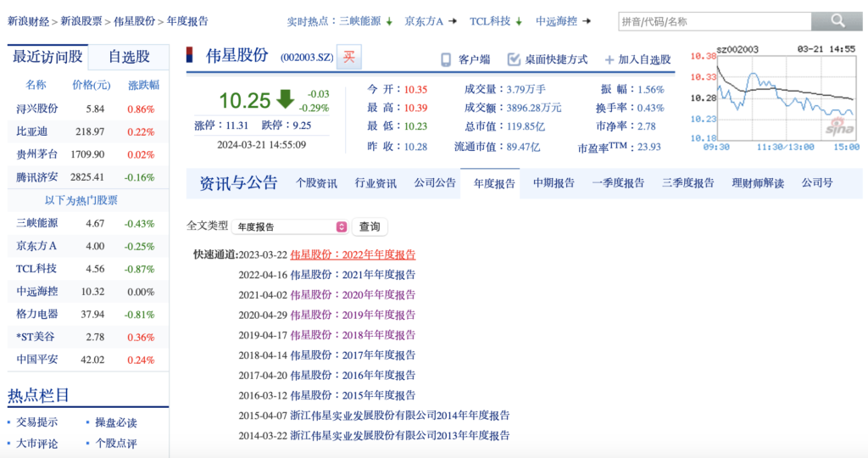Click the 新浪财经 breadcrumb link
868x458 pixels.
[28, 21]
